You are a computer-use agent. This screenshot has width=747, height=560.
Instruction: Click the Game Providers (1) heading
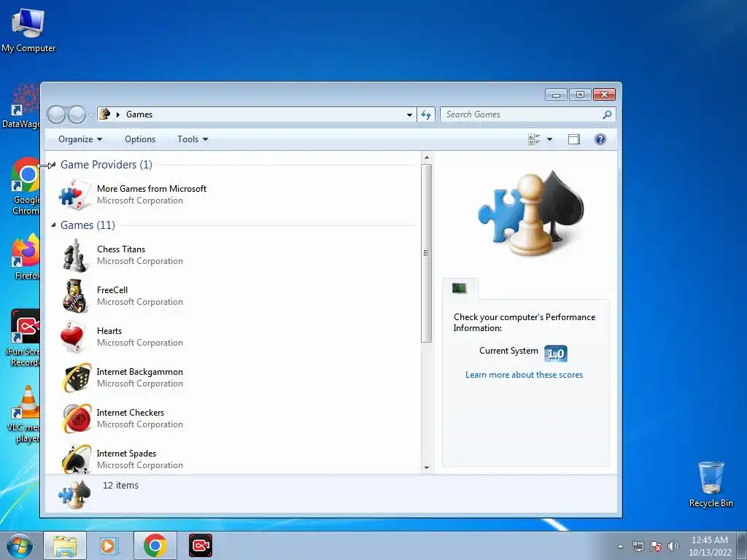[107, 165]
